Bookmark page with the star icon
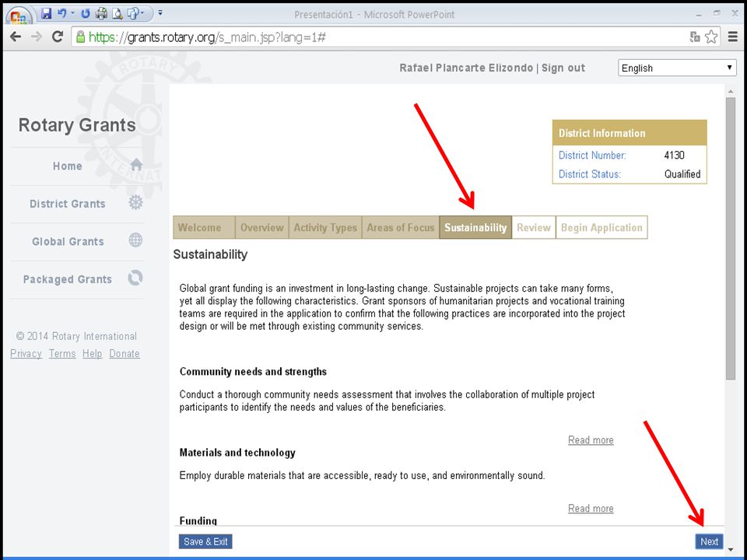 (x=711, y=37)
